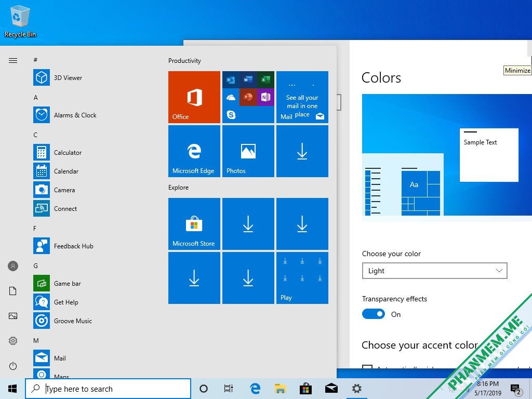This screenshot has height=399, width=532.
Task: Open the Photos tile
Action: coord(248,151)
